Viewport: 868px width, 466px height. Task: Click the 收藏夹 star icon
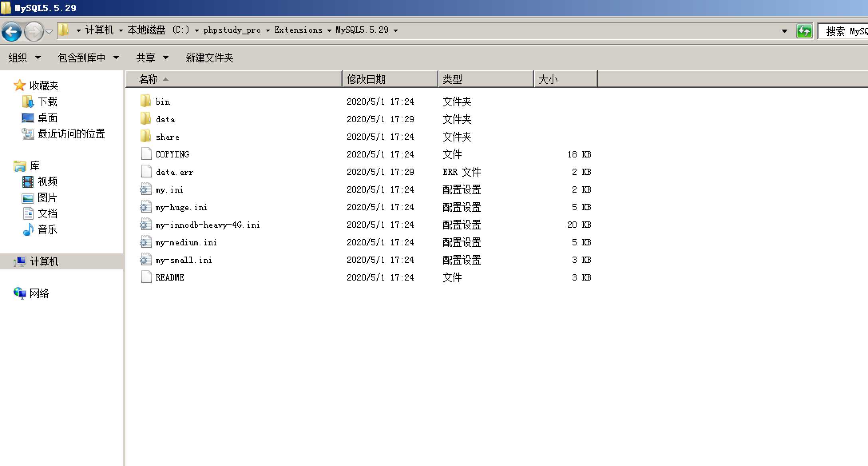20,85
